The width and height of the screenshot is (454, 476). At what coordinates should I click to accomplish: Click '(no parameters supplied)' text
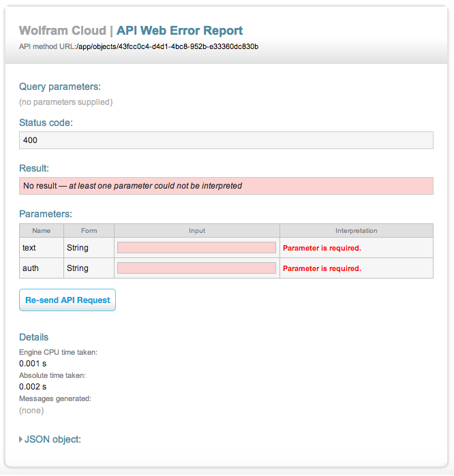[66, 102]
